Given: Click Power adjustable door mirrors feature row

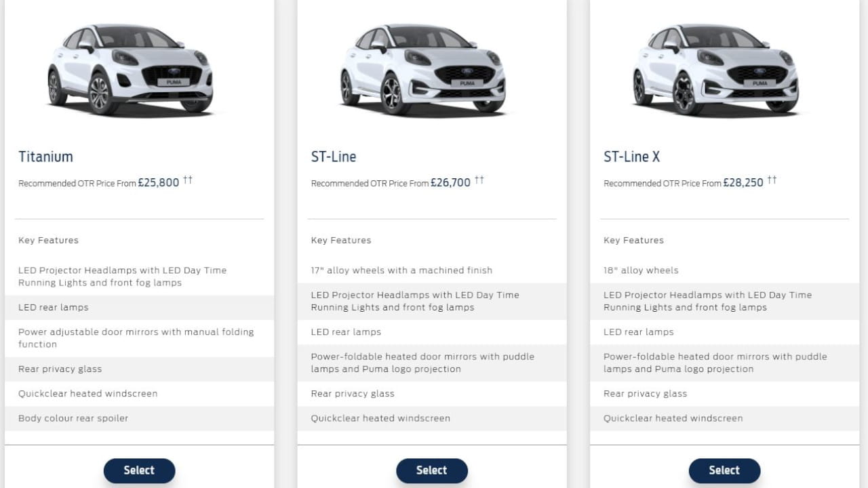Looking at the screenshot, I should (x=136, y=338).
